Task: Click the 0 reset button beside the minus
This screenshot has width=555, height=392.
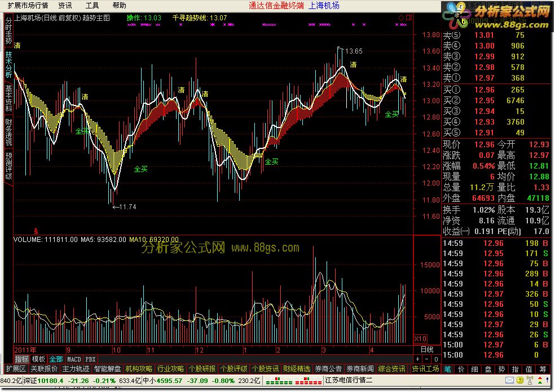Action: [x=436, y=359]
